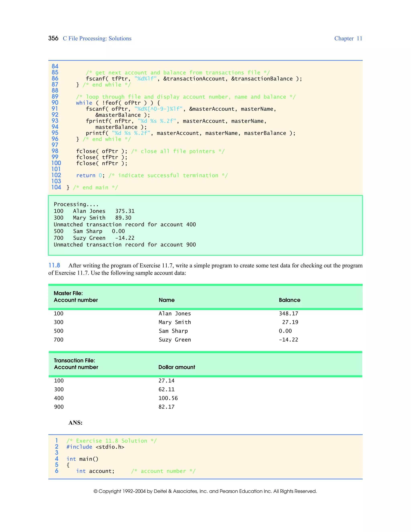Screen dimensions: 411x532
Task: Click the 'ANS:' label
Action: [75, 423]
